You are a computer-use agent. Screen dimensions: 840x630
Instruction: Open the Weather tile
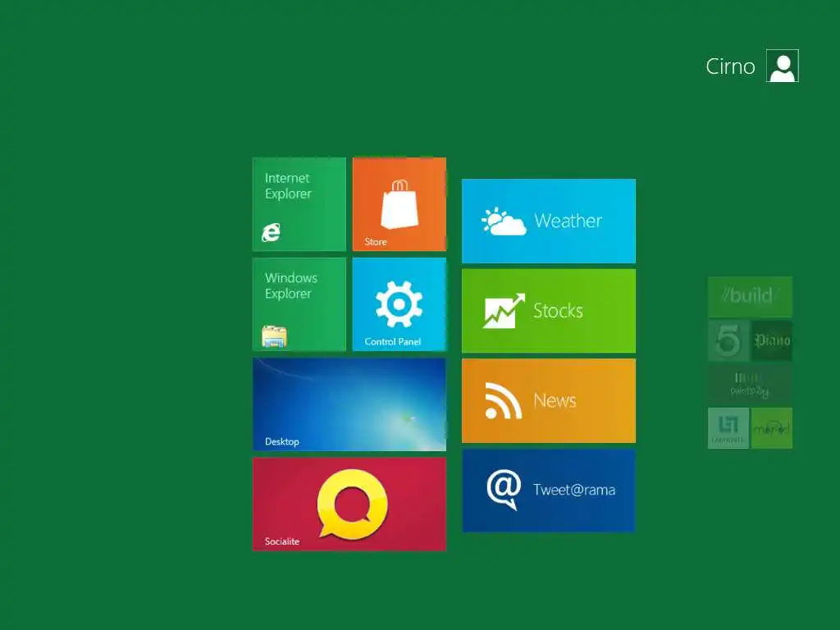pyautogui.click(x=549, y=221)
